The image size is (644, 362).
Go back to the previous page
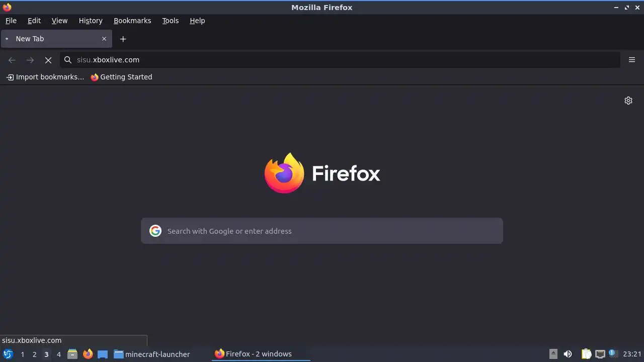tap(12, 60)
